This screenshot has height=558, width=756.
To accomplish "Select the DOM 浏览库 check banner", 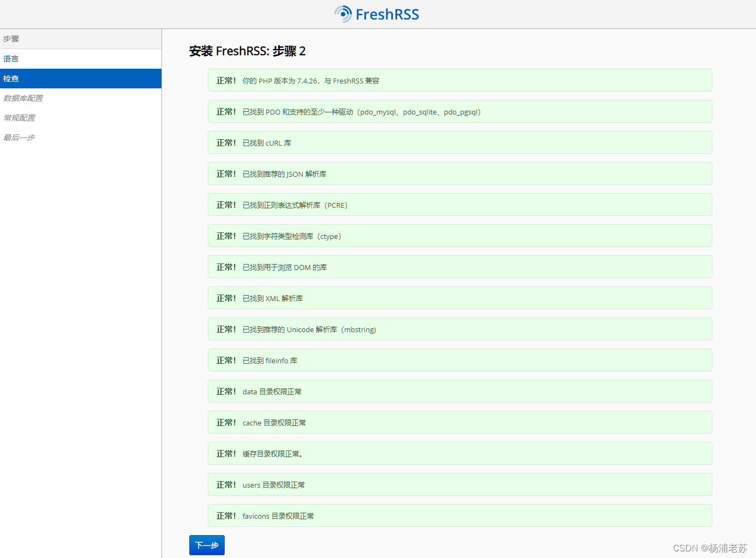I will click(460, 267).
